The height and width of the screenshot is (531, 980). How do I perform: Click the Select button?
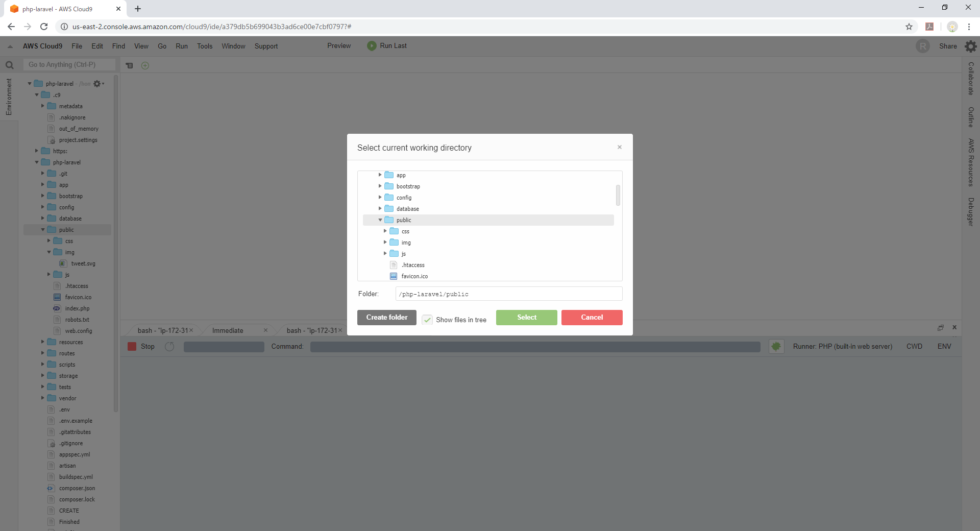pyautogui.click(x=526, y=318)
